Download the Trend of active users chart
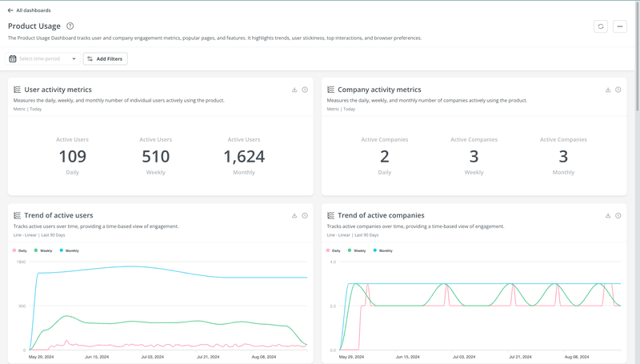Image resolution: width=640 pixels, height=364 pixels. pyautogui.click(x=294, y=216)
